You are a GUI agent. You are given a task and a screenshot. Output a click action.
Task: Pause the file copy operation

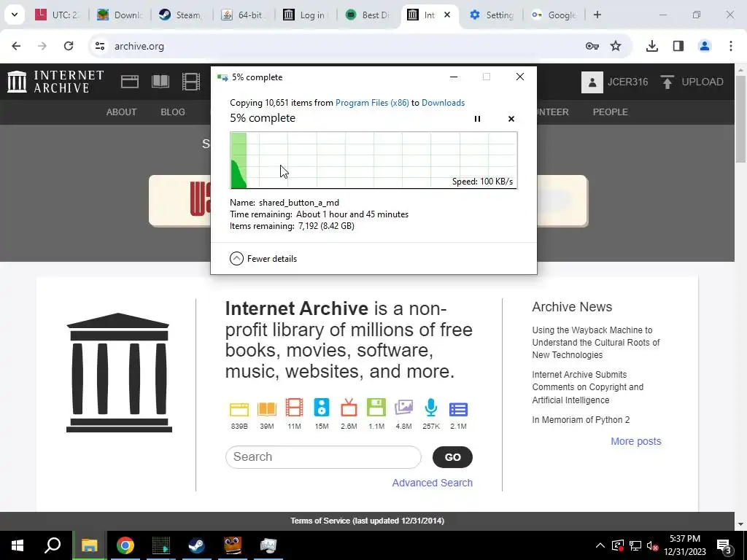477,119
